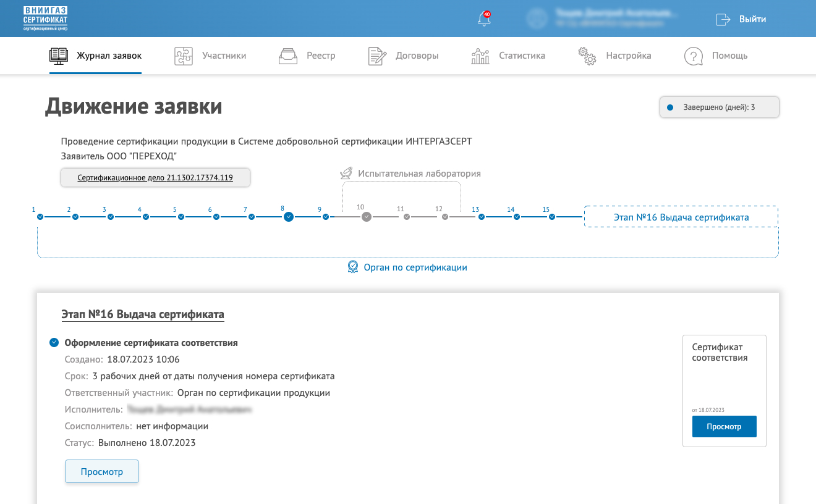The height and width of the screenshot is (504, 816).
Task: Click the notifications bell icon
Action: coord(484,19)
